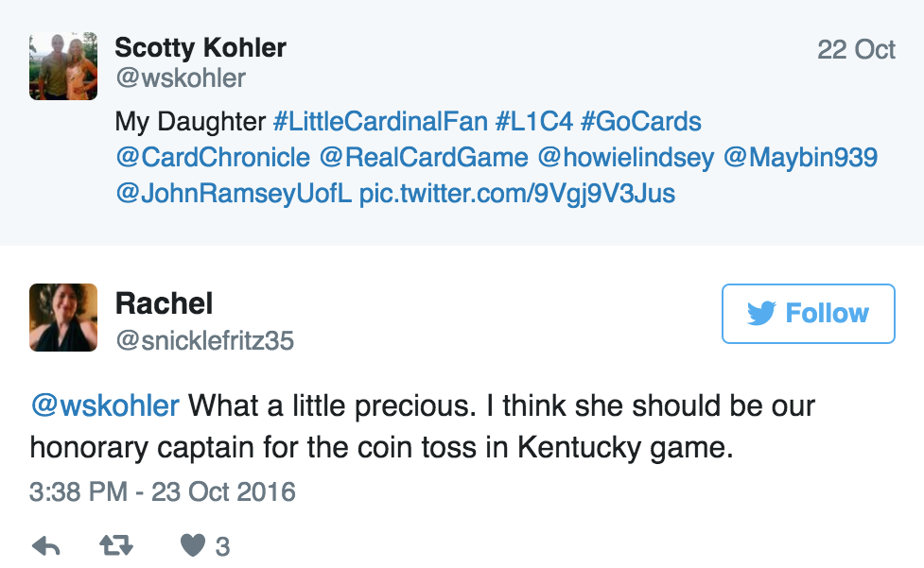The width and height of the screenshot is (924, 568).
Task: Open Rachel's profile avatar
Action: point(62,318)
